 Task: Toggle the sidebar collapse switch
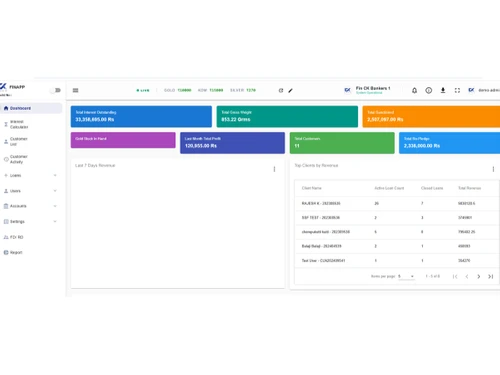(x=56, y=90)
